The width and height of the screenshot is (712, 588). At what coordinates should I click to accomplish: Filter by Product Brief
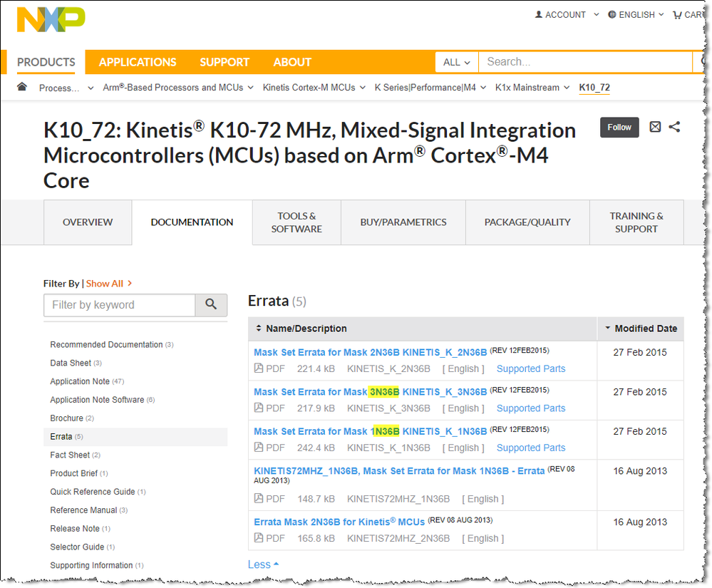[x=79, y=473]
